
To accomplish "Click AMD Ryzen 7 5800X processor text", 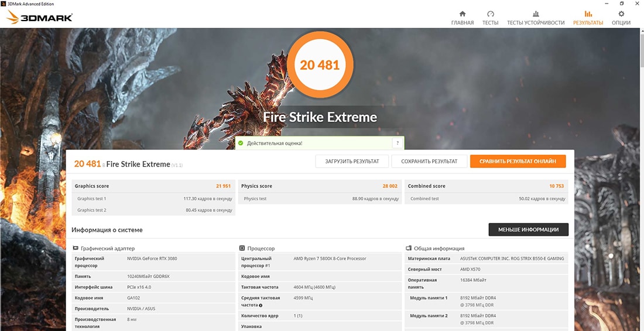I will [330, 258].
